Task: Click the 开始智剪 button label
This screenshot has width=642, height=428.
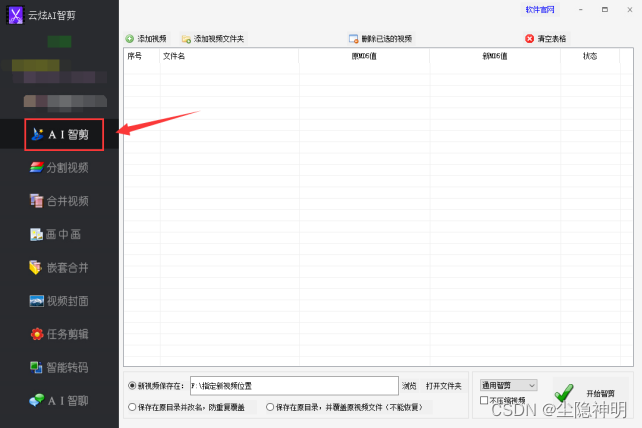Action: (x=601, y=394)
